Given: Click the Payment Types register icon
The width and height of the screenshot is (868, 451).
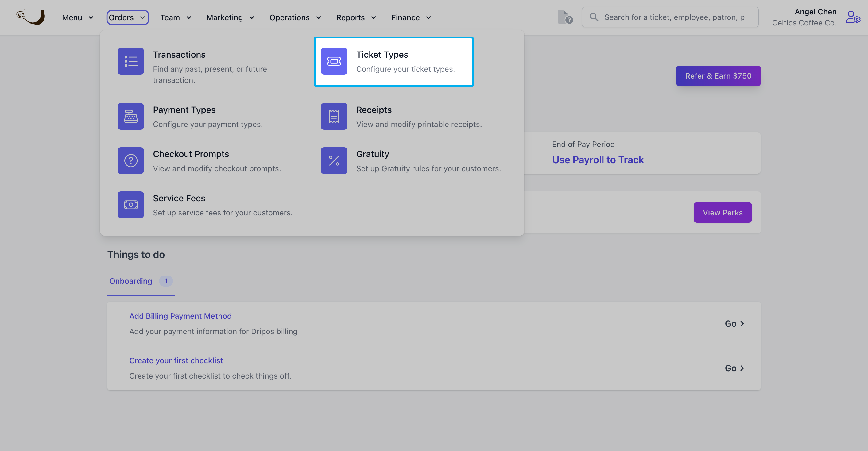Looking at the screenshot, I should pos(130,116).
